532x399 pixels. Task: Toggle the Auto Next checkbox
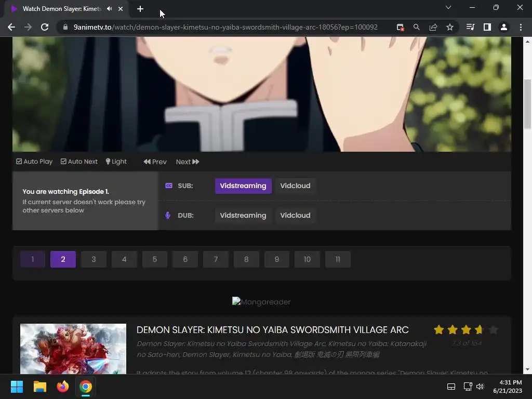(x=79, y=162)
